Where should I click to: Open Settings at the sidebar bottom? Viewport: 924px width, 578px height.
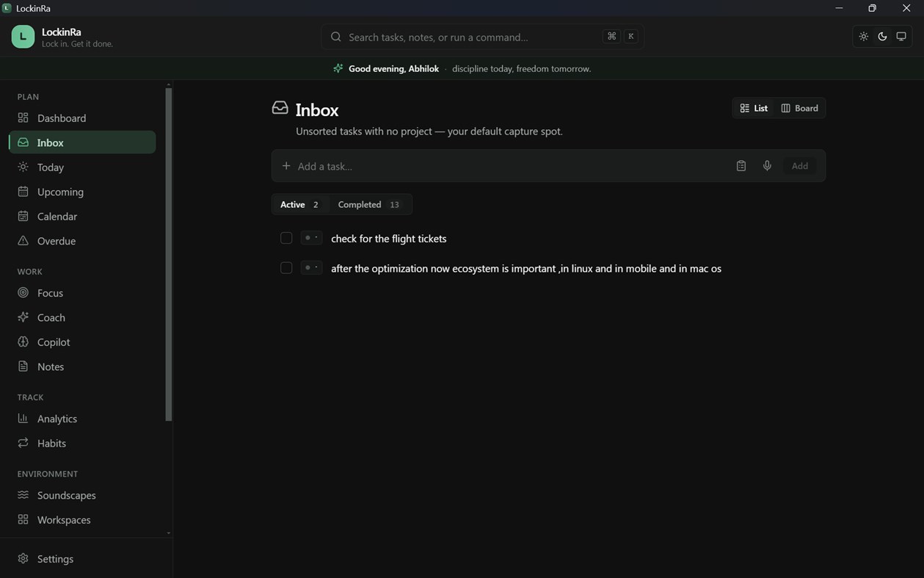click(82, 559)
